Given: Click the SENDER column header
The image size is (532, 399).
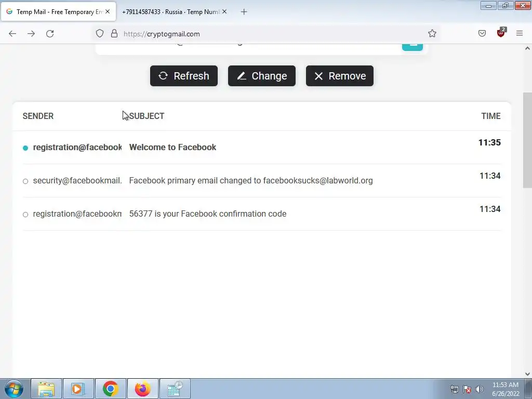Looking at the screenshot, I should click(38, 116).
